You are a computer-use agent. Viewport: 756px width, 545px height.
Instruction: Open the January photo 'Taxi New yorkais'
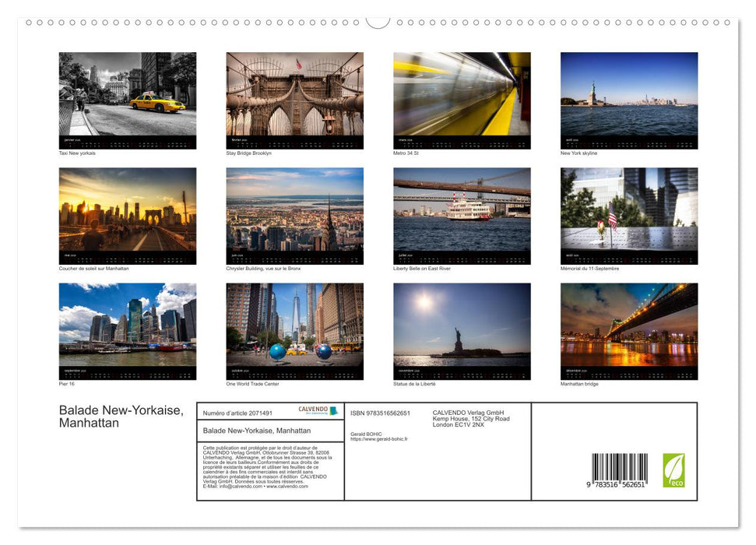(127, 97)
